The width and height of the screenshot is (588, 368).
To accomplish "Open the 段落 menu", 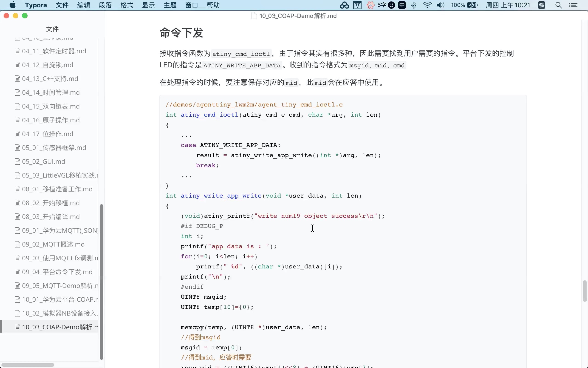I will pos(105,5).
